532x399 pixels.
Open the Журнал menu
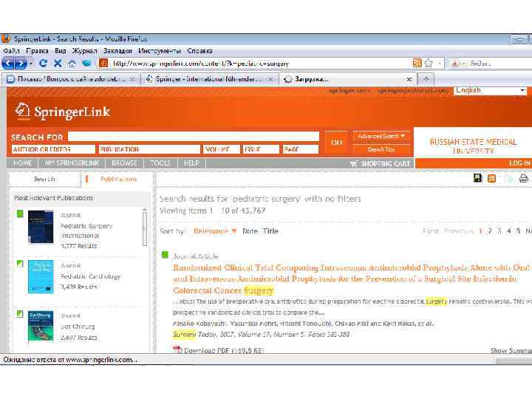pos(84,51)
